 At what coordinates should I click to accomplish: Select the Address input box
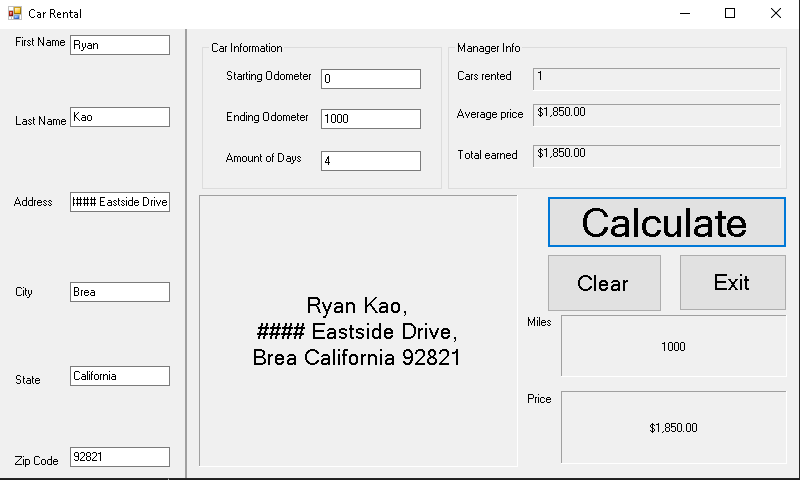(120, 202)
